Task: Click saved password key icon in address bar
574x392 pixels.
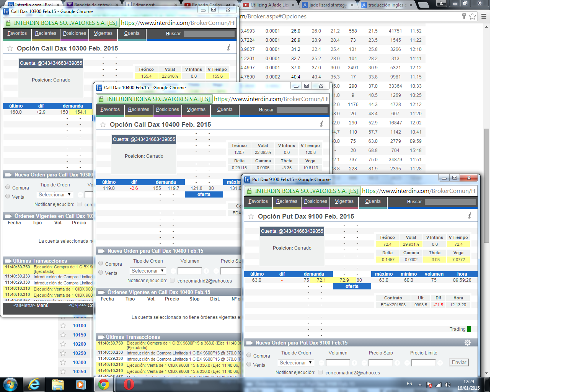Action: pyautogui.click(x=464, y=16)
